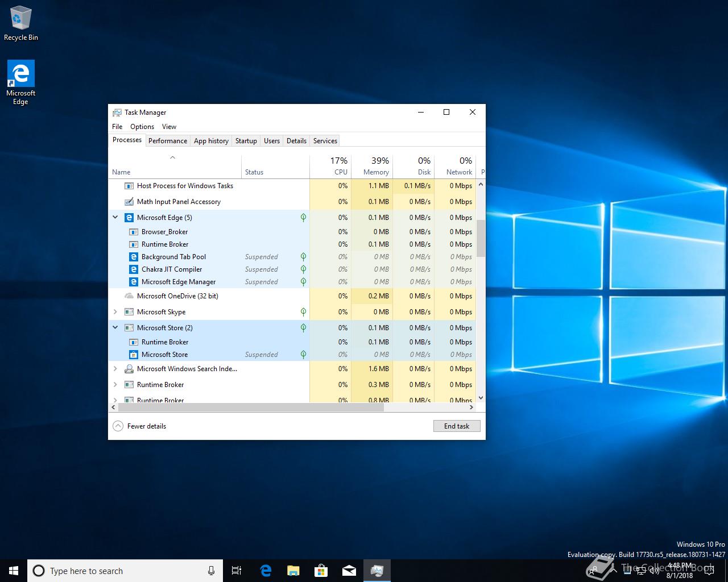Select the 'Microsoft OneDrive (32 bit)' row

point(292,296)
